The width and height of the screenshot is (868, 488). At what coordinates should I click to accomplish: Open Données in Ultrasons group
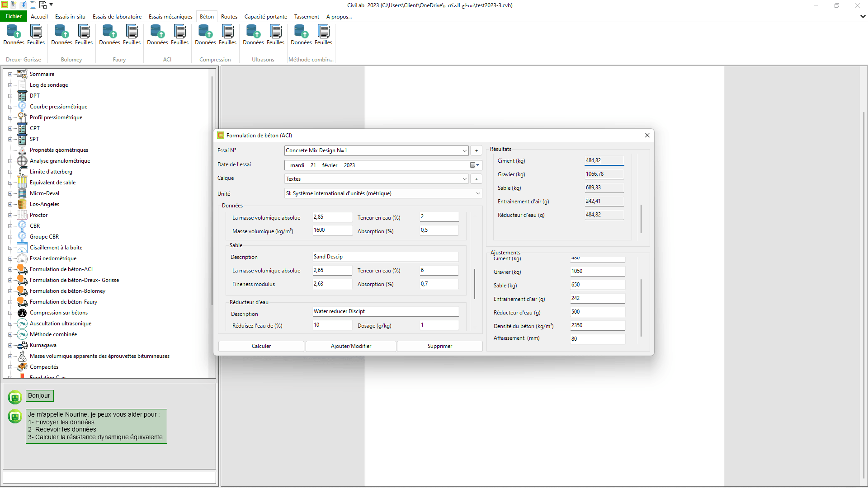click(x=254, y=35)
